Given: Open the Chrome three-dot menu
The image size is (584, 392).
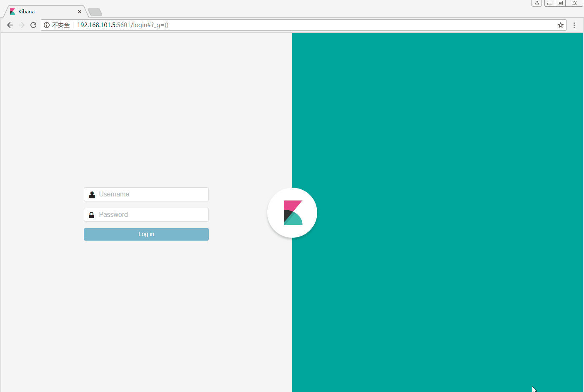Looking at the screenshot, I should point(574,25).
